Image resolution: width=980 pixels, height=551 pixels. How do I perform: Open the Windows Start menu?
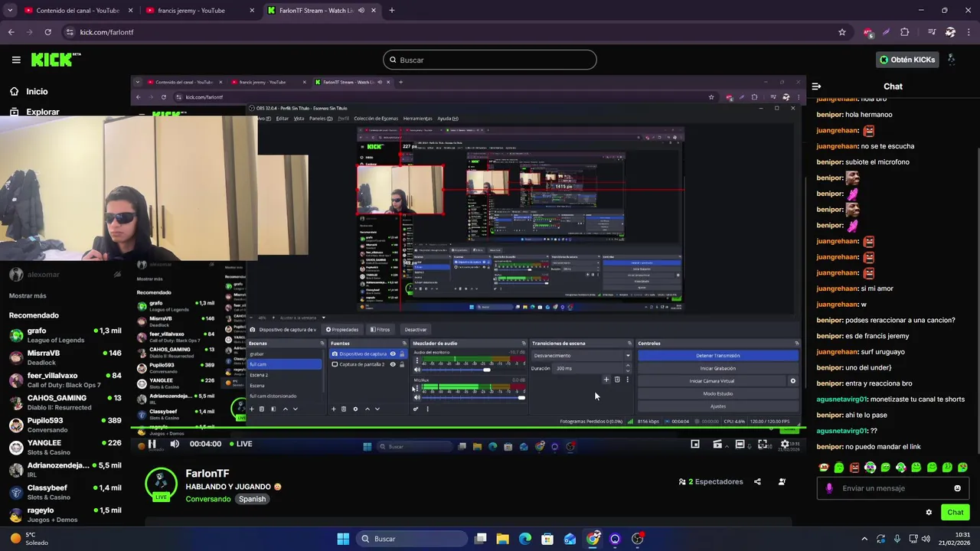pyautogui.click(x=343, y=539)
